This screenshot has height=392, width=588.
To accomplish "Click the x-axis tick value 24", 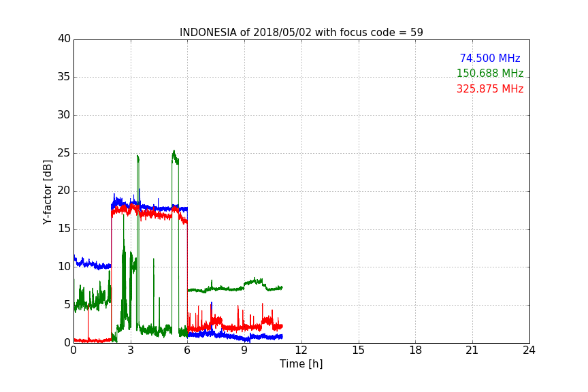I will [529, 350].
